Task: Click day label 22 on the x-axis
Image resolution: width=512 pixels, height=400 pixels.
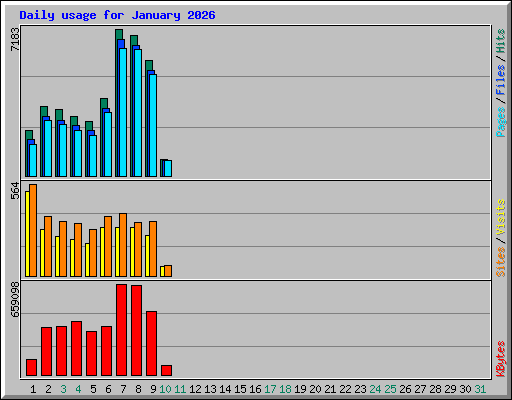Action: (x=345, y=389)
